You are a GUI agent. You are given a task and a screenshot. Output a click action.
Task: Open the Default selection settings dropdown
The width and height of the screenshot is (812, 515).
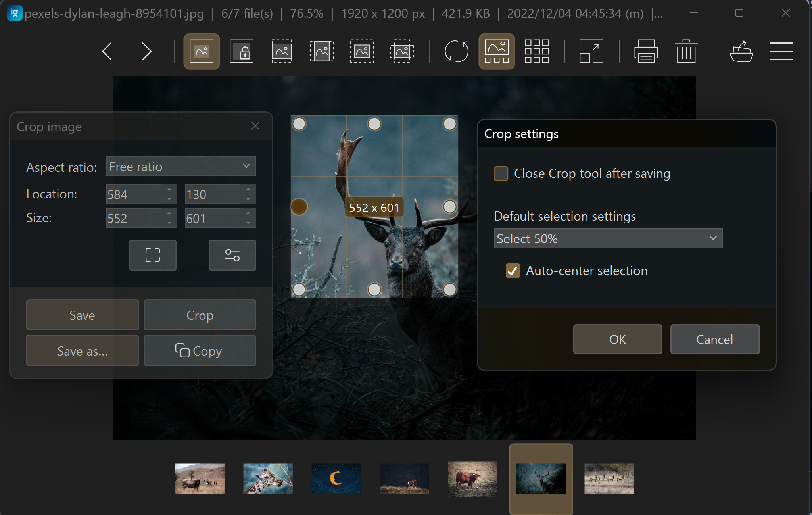(608, 238)
